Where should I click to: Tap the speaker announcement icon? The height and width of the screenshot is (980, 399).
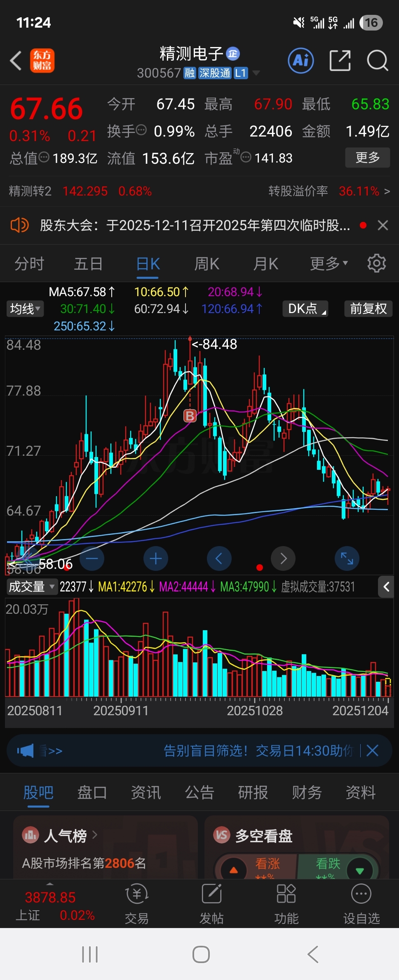point(19,225)
